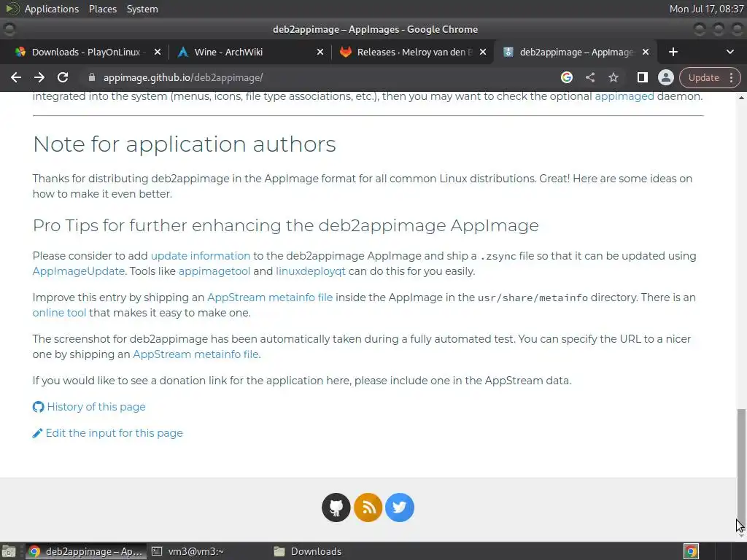Open Chrome profile avatar

[665, 77]
